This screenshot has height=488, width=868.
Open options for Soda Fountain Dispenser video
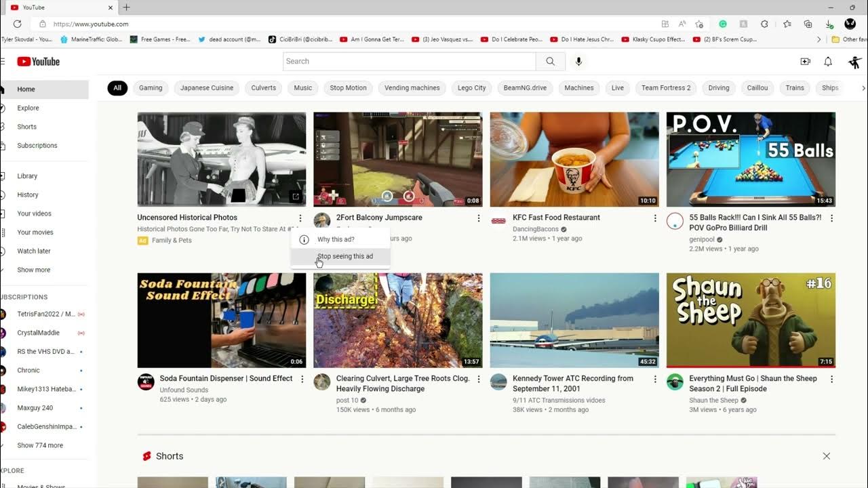pos(302,379)
